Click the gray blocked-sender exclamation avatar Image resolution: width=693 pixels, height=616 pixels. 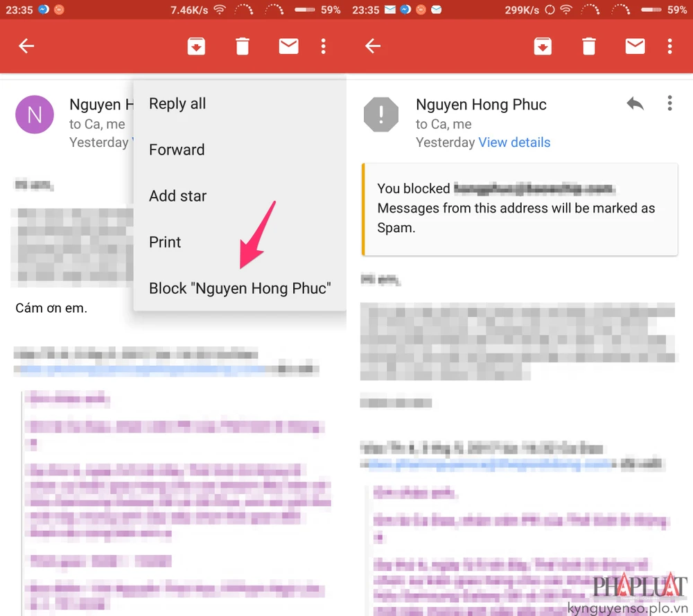tap(381, 115)
